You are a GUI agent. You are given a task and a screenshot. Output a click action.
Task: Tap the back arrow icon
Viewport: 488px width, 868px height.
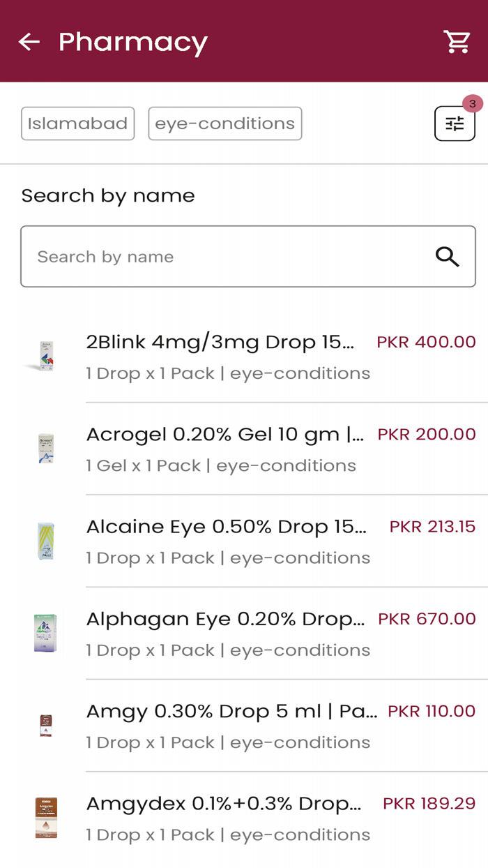point(29,42)
